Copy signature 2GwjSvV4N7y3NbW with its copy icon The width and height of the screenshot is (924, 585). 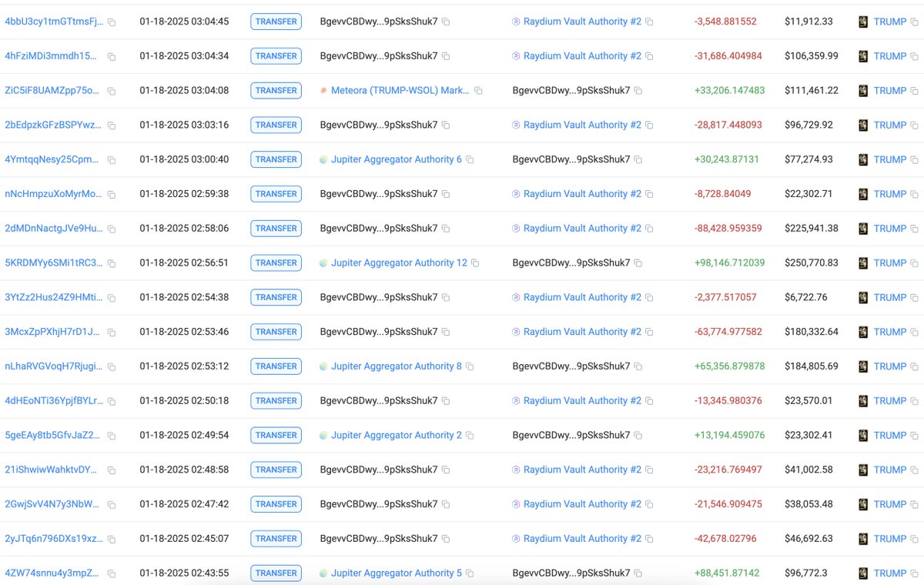(112, 505)
